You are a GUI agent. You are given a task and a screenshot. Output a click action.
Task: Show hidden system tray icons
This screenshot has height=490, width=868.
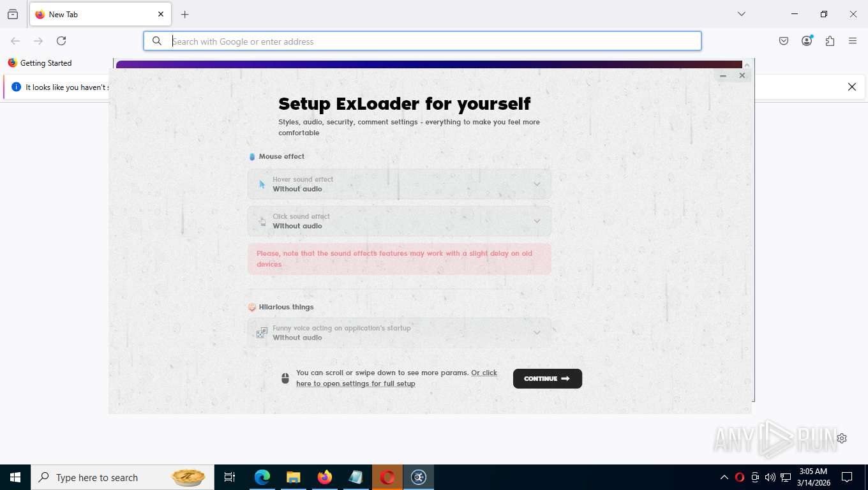point(724,477)
